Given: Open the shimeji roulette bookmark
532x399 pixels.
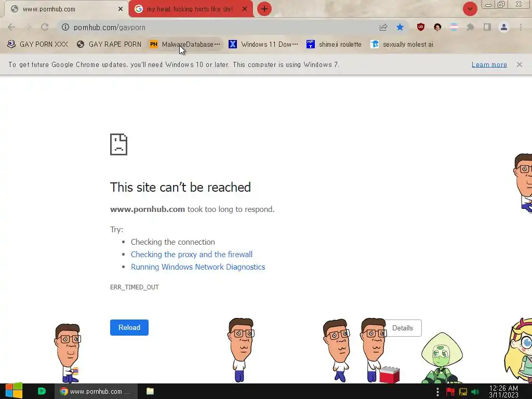Looking at the screenshot, I should click(334, 44).
